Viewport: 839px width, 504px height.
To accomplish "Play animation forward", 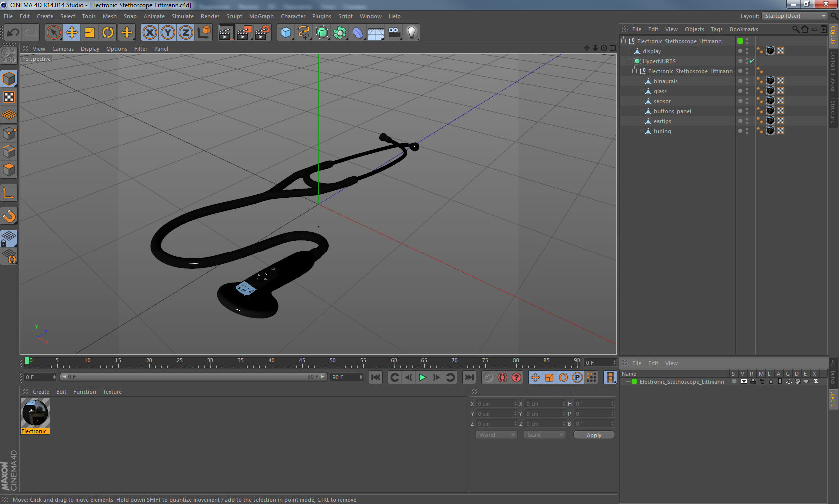I will (x=422, y=377).
